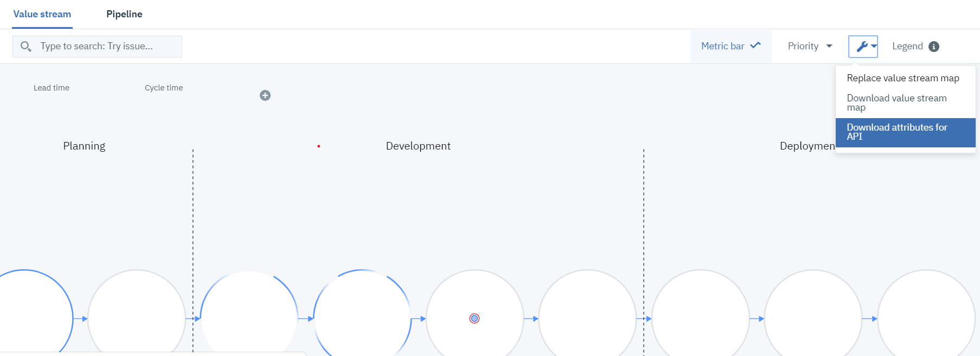The height and width of the screenshot is (356, 980).
Task: Click the first Deployment stage circle
Action: point(700,317)
